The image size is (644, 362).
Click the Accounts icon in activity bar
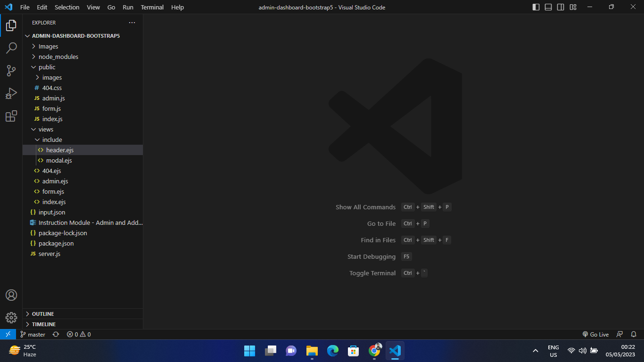click(11, 295)
